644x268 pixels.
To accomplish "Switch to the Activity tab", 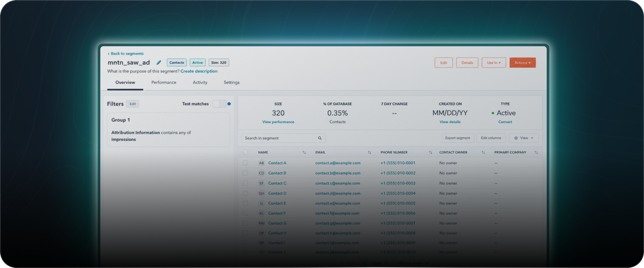I will [x=200, y=82].
